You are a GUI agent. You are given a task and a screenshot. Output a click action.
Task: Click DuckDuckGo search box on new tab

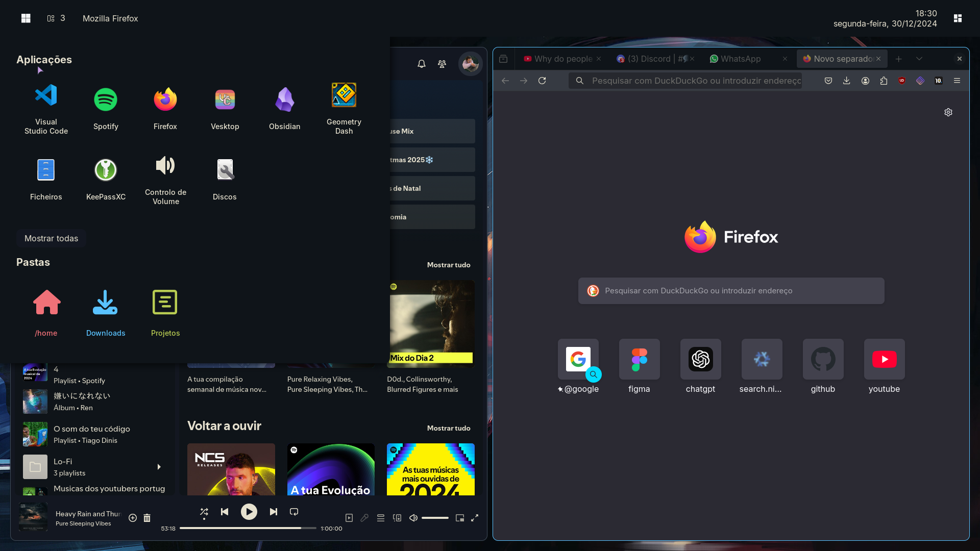click(x=731, y=291)
